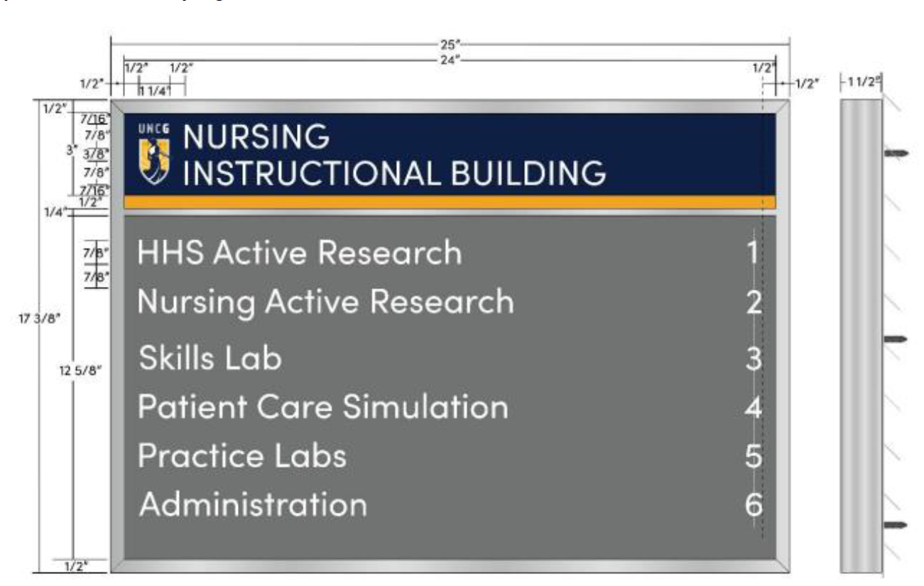924x586 pixels.
Task: Select the HHS Active Research entry
Action: tap(300, 253)
